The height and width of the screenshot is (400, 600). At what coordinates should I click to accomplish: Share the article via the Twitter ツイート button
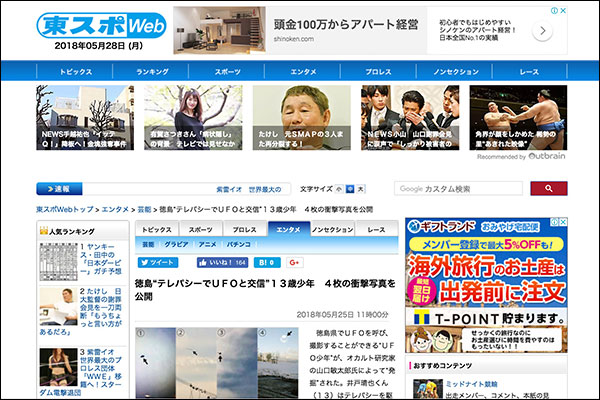click(x=157, y=262)
